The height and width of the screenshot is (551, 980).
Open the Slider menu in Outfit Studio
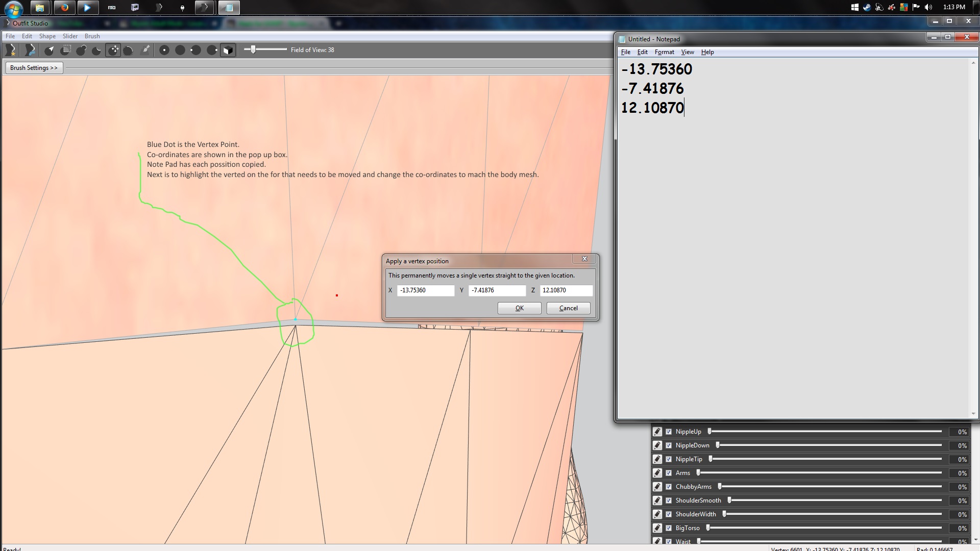(70, 36)
